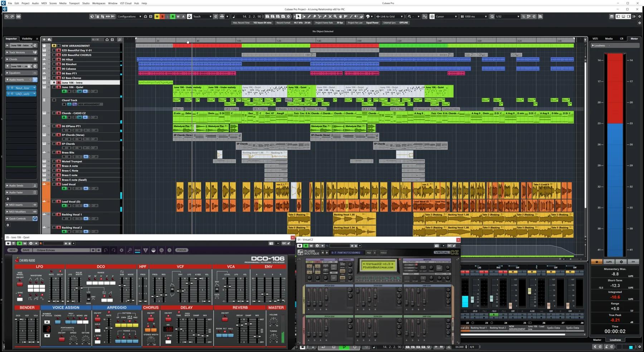
Task: Click the add track plus icon
Action: (44, 40)
